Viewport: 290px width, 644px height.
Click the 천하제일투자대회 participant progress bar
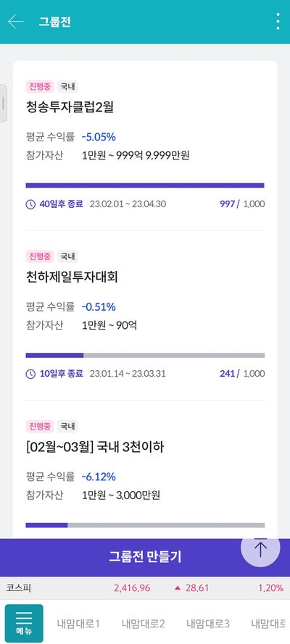pyautogui.click(x=145, y=355)
